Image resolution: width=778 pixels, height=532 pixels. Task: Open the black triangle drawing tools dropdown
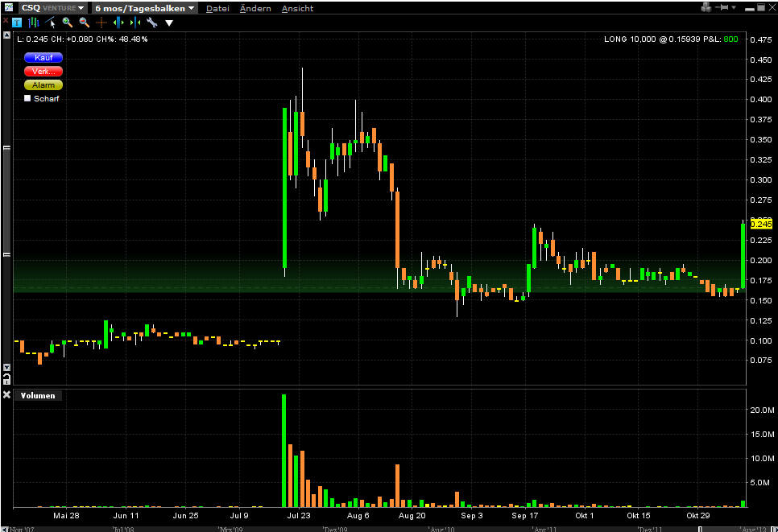click(169, 23)
